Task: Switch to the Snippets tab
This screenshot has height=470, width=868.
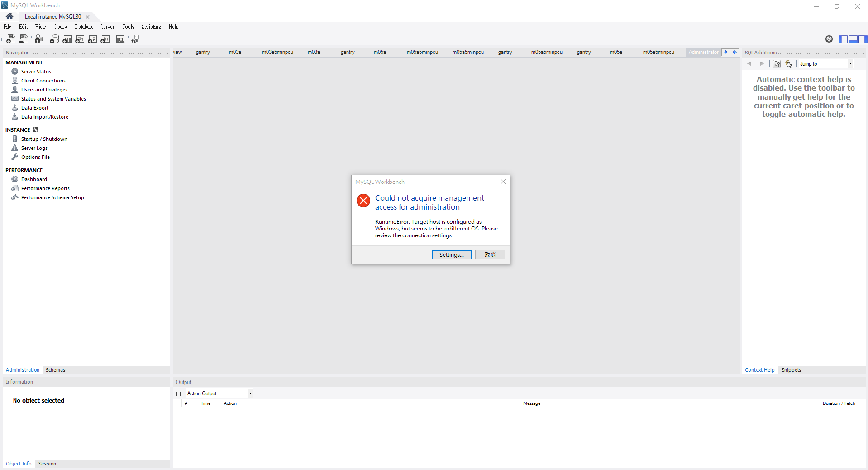Action: point(791,370)
